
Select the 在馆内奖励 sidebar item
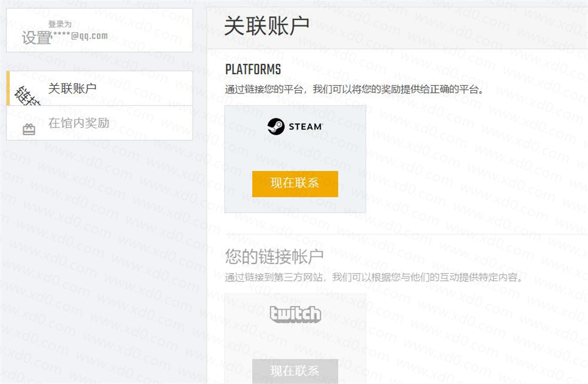coord(100,123)
